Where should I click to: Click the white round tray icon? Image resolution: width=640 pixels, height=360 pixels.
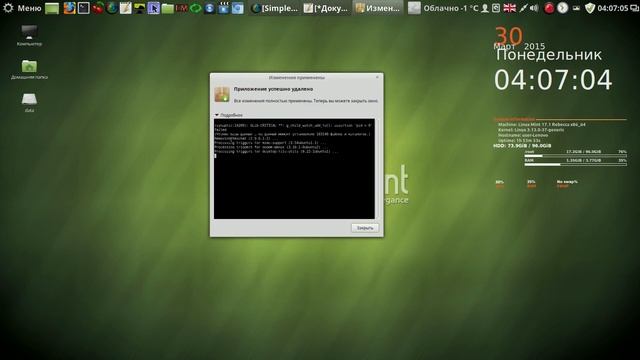coord(563,8)
